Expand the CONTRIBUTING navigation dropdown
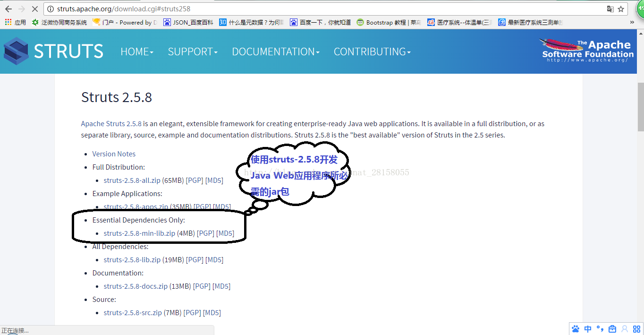Image resolution: width=644 pixels, height=335 pixels. point(372,52)
